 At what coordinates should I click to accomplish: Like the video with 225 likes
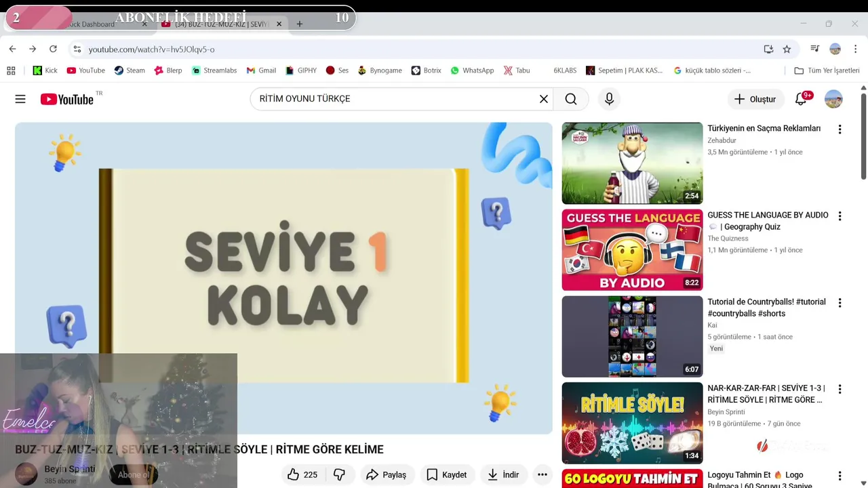pos(302,474)
